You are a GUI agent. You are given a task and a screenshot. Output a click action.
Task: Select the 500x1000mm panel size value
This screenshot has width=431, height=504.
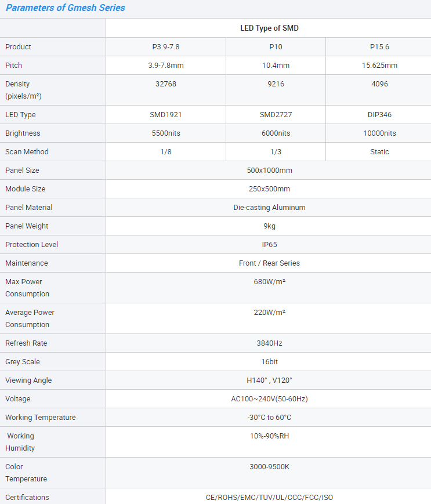coord(269,171)
